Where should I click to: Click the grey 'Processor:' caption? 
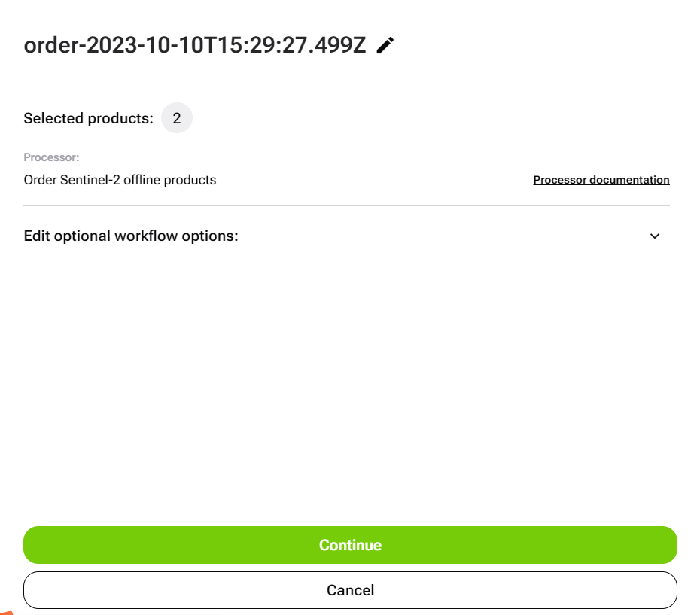point(51,157)
